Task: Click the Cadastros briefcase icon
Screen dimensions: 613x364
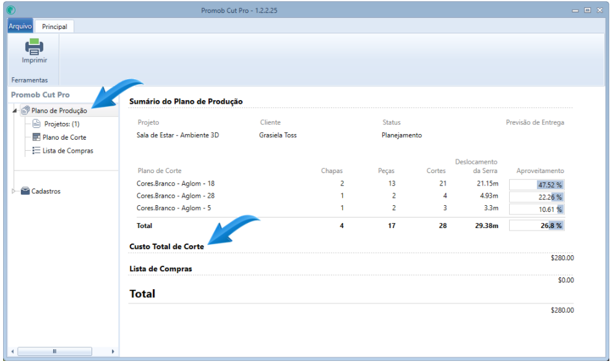Action: click(25, 192)
